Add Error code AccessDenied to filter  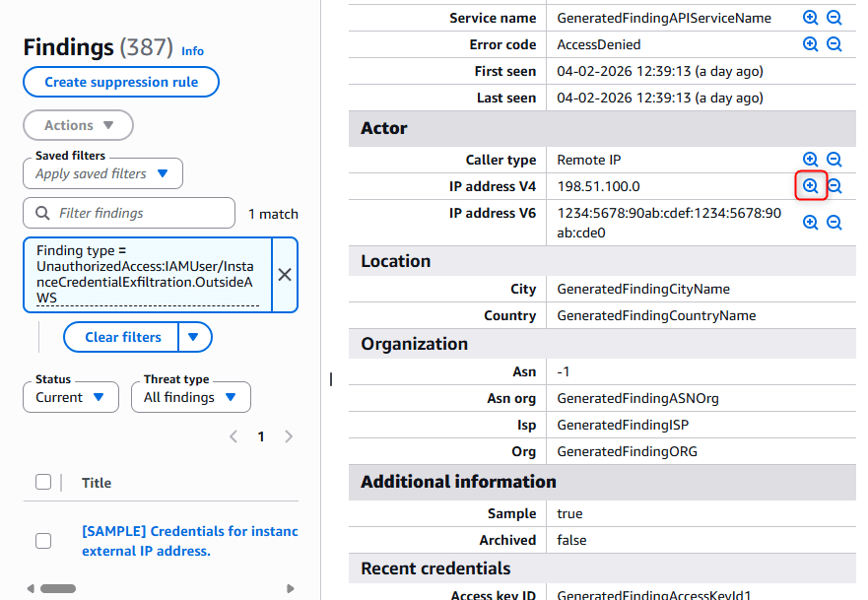click(x=810, y=44)
